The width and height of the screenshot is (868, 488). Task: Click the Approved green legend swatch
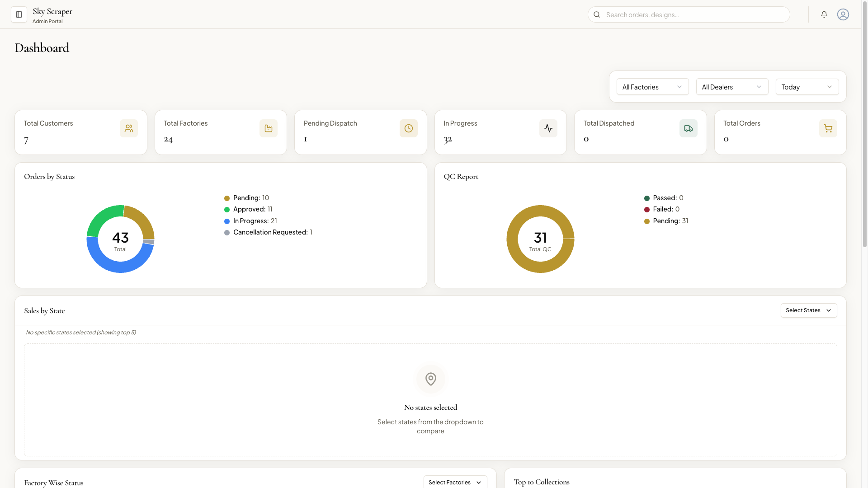point(227,210)
